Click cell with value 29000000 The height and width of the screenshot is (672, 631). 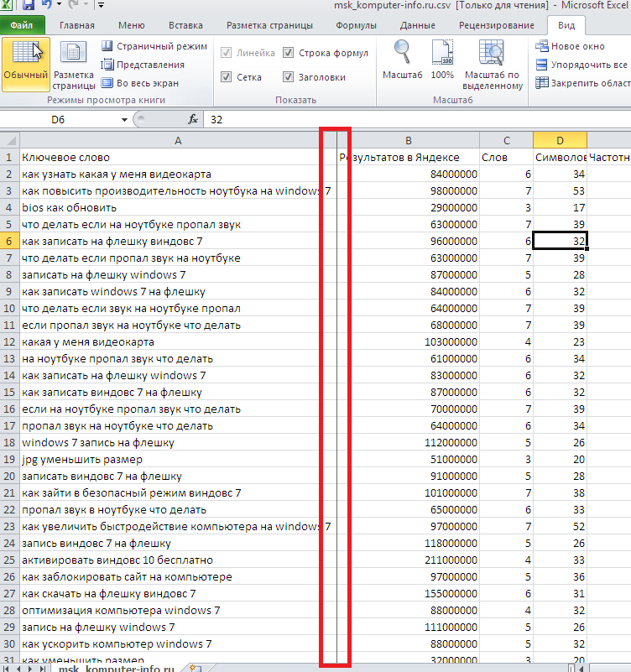409,208
